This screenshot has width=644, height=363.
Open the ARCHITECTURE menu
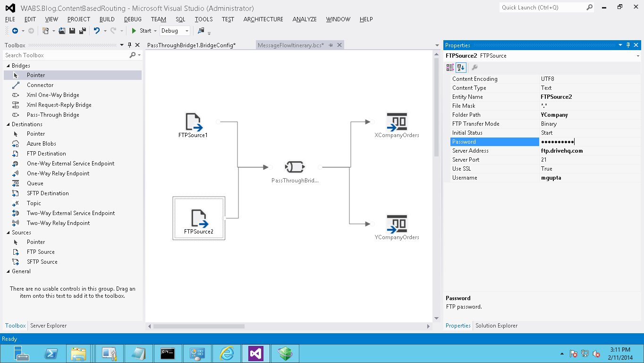[x=263, y=19]
